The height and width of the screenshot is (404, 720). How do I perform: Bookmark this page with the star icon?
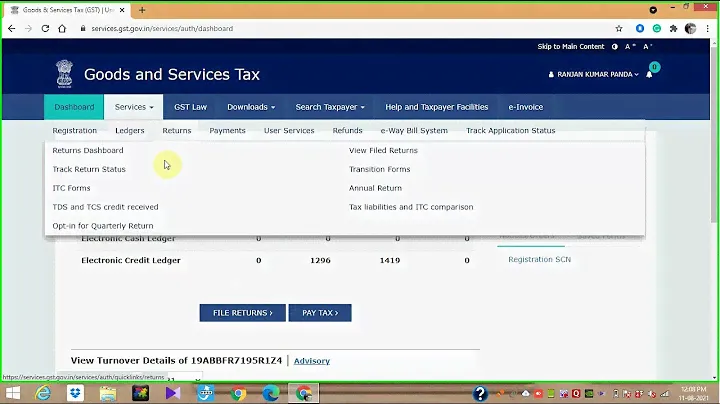619,29
